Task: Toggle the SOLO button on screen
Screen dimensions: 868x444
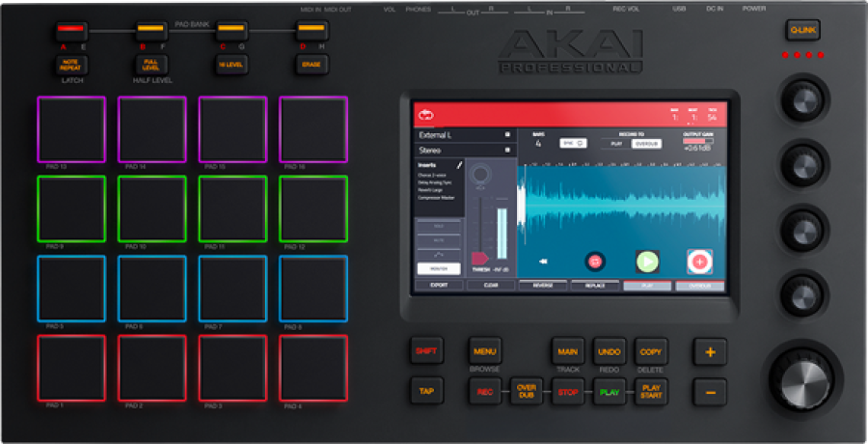Action: pyautogui.click(x=439, y=226)
